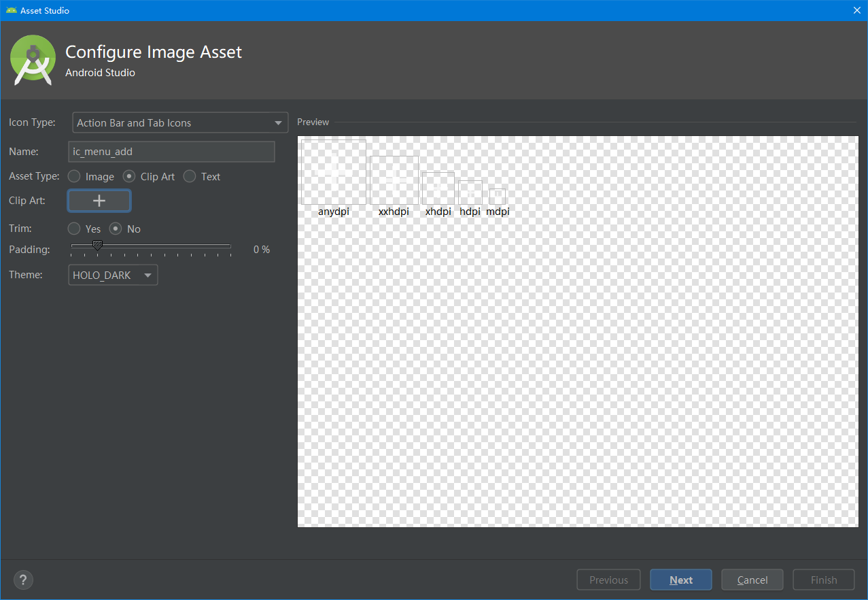Viewport: 868px width, 600px height.
Task: Choose Image asset type radio button
Action: click(75, 176)
